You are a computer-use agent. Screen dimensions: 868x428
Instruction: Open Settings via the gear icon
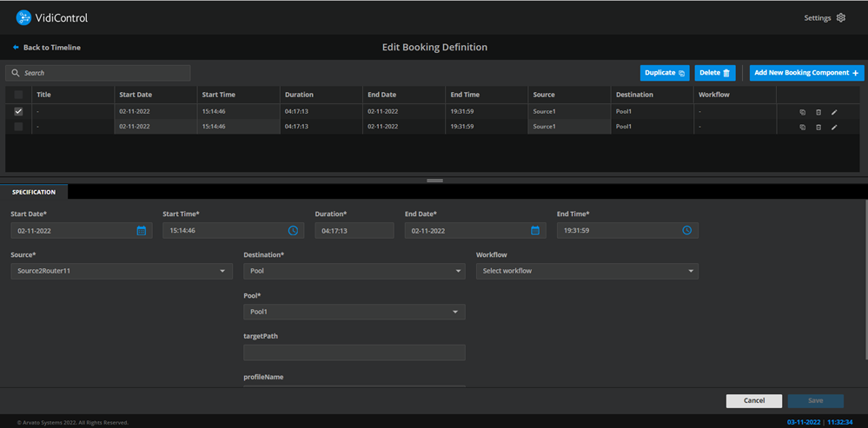[x=840, y=17]
